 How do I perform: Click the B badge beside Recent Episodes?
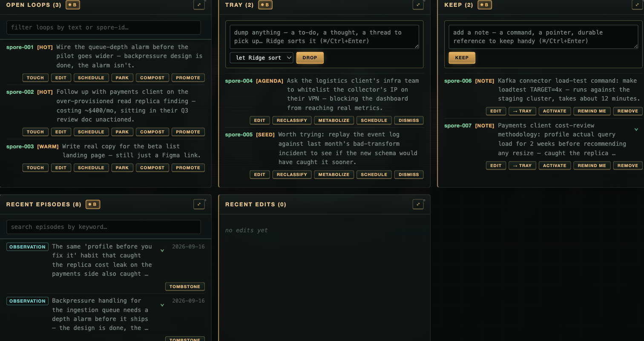93,204
